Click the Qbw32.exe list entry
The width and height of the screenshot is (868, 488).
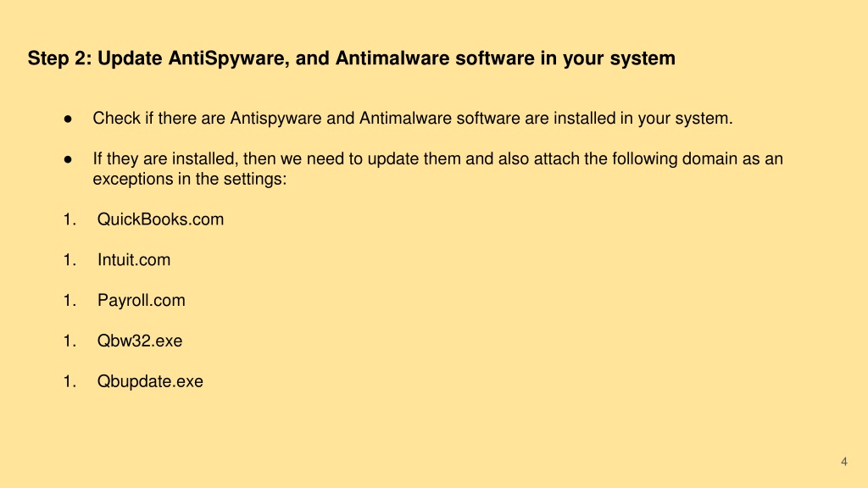coord(140,341)
